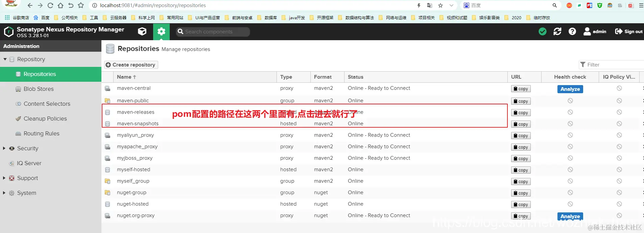Open the nuget.org-proxy repository row

pos(373,215)
